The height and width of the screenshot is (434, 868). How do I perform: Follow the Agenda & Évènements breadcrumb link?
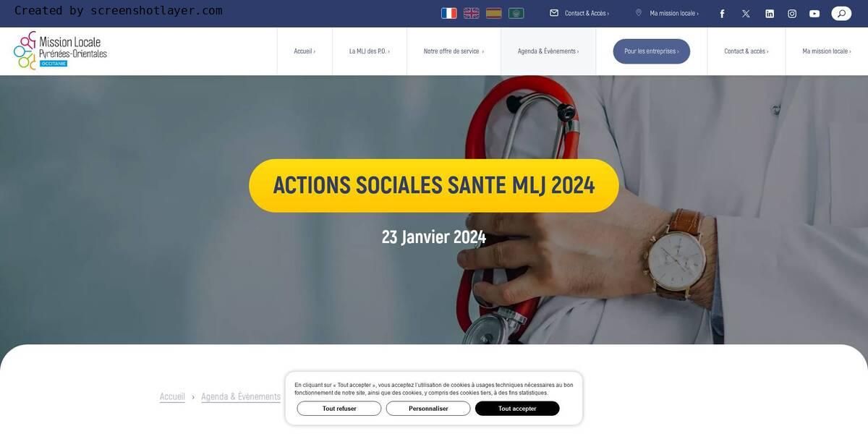pos(241,396)
